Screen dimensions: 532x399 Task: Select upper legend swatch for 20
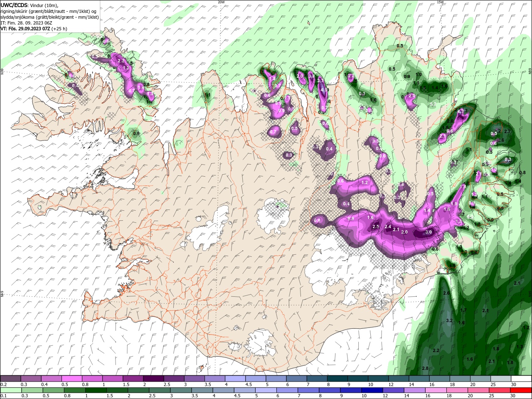(x=480, y=379)
